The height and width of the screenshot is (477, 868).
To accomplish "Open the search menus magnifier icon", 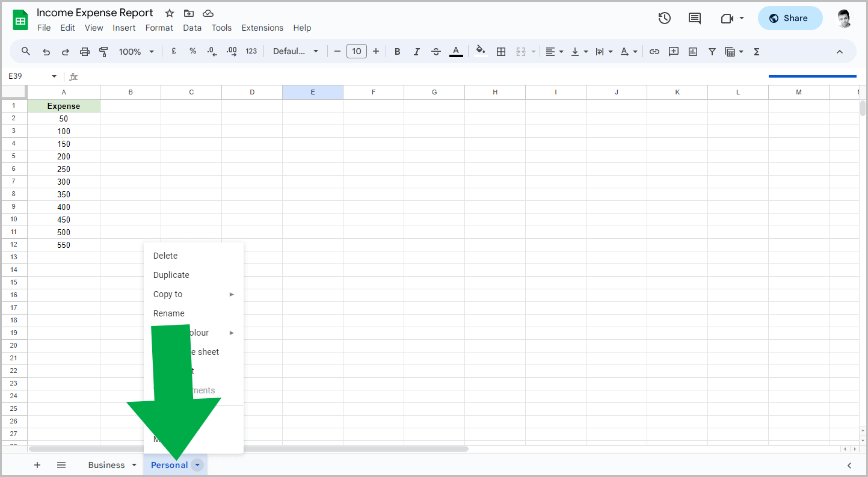I will click(x=26, y=52).
